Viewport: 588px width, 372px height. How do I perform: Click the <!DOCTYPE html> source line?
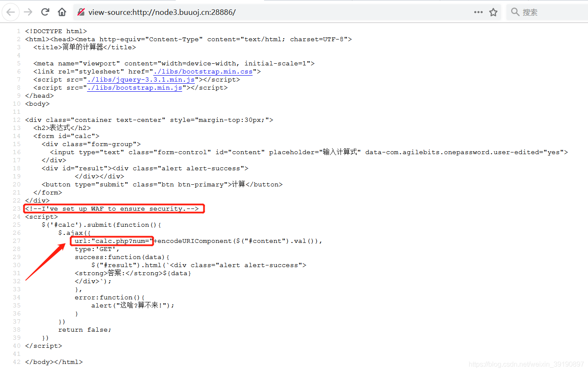[56, 31]
